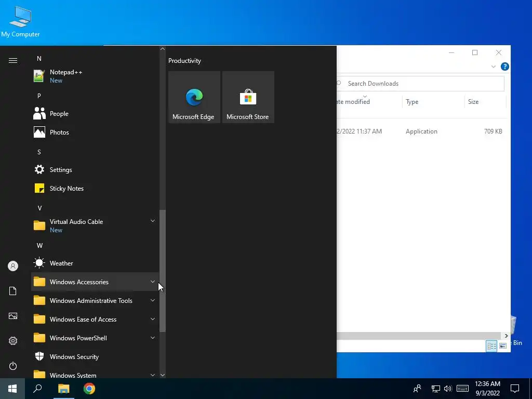Open Documents from Start rail
The image size is (532, 399).
pyautogui.click(x=13, y=291)
